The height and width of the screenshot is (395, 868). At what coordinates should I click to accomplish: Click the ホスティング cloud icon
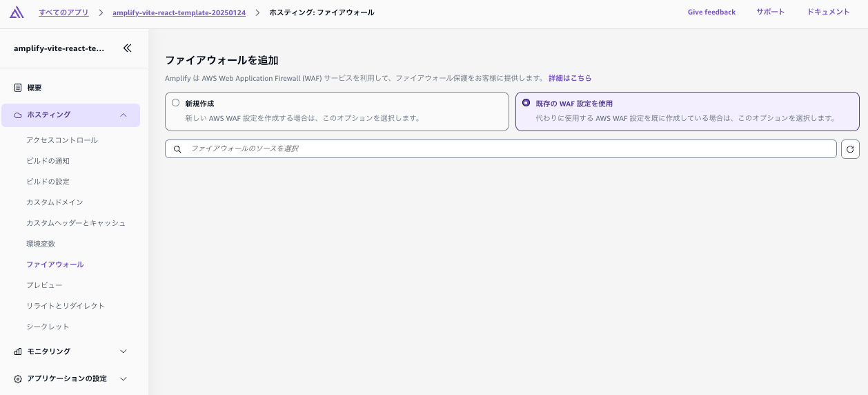click(x=18, y=115)
